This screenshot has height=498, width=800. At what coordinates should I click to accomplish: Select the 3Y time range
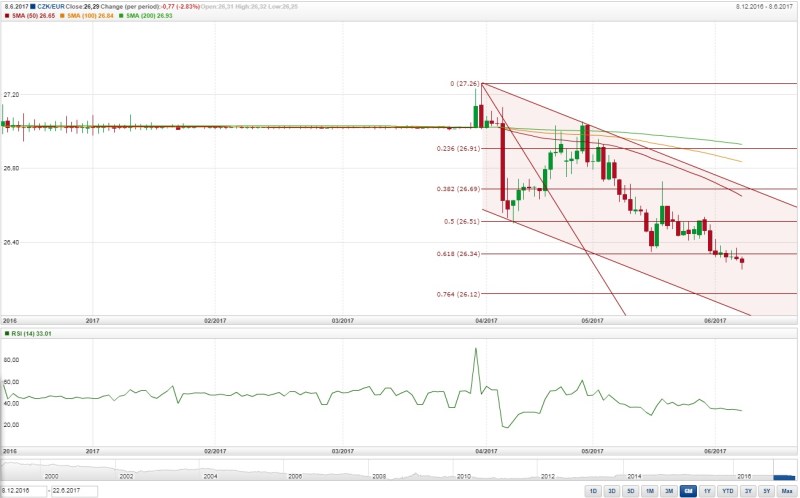[x=748, y=491]
